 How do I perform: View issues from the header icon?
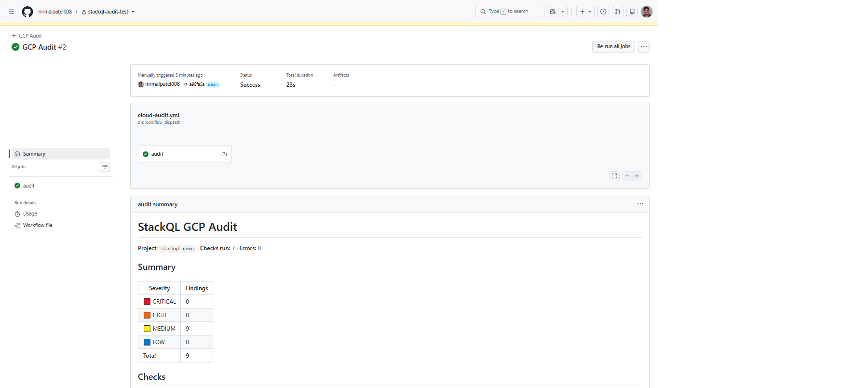point(603,12)
